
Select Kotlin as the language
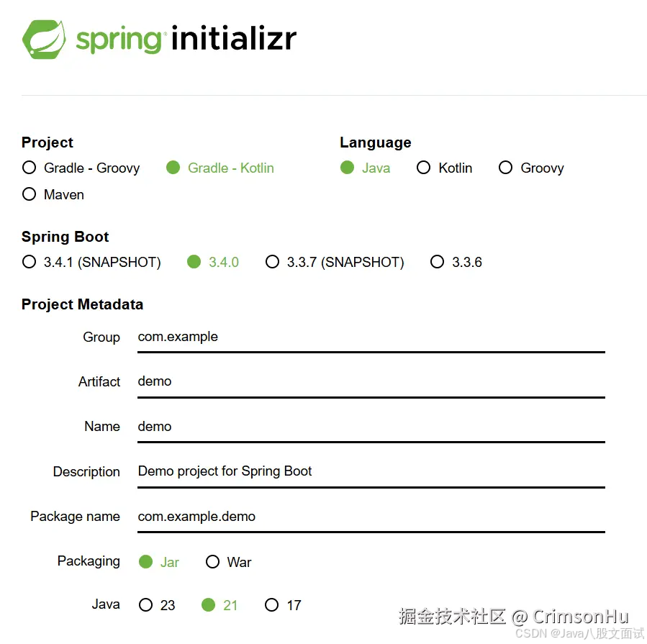click(424, 168)
